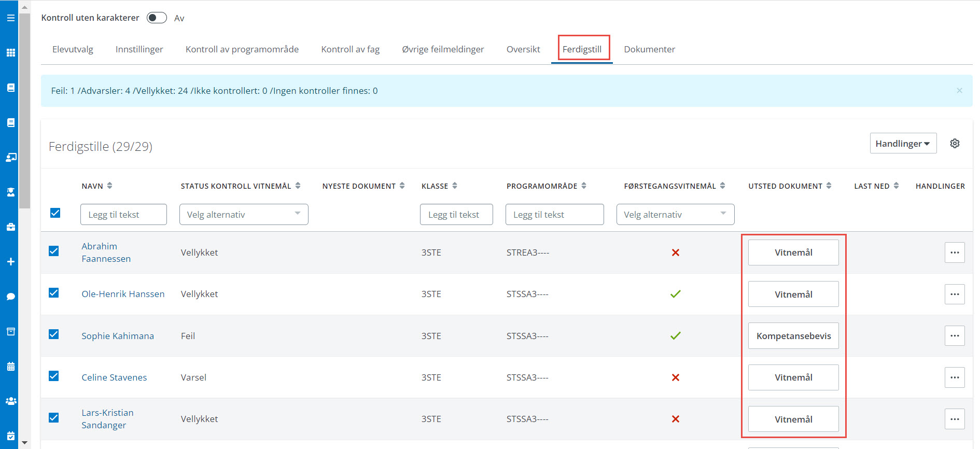The width and height of the screenshot is (980, 449).
Task: Open actions menu for Celine Stavenes
Action: coord(955,377)
